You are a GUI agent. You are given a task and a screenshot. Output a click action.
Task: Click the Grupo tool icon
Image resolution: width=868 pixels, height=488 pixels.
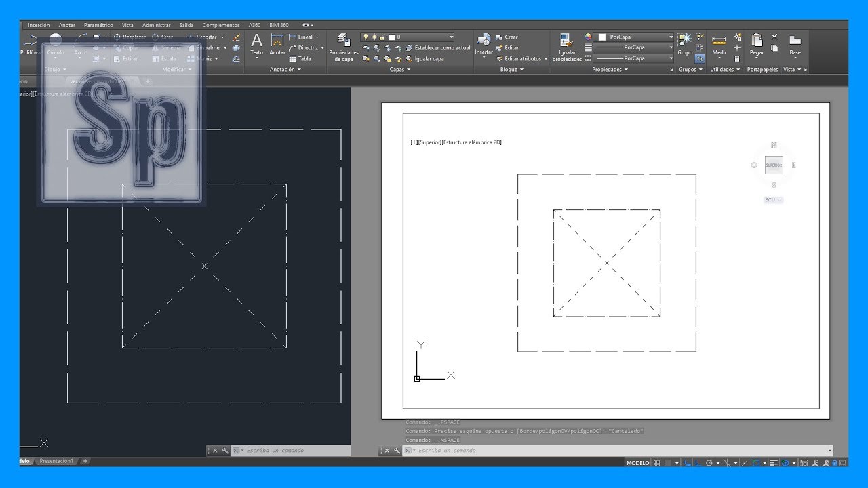685,45
